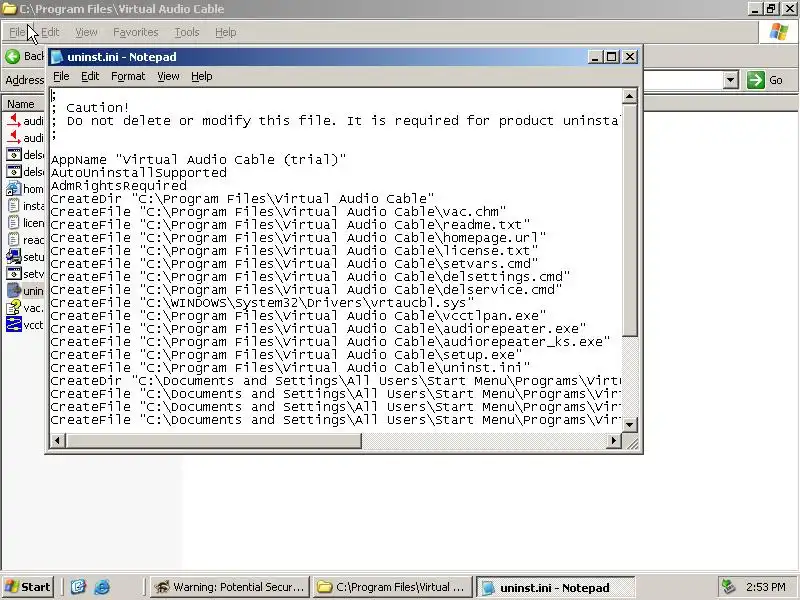Switch to C:\Program Files\Virtual taskbar button
Screen dimensions: 800x600
[392, 587]
